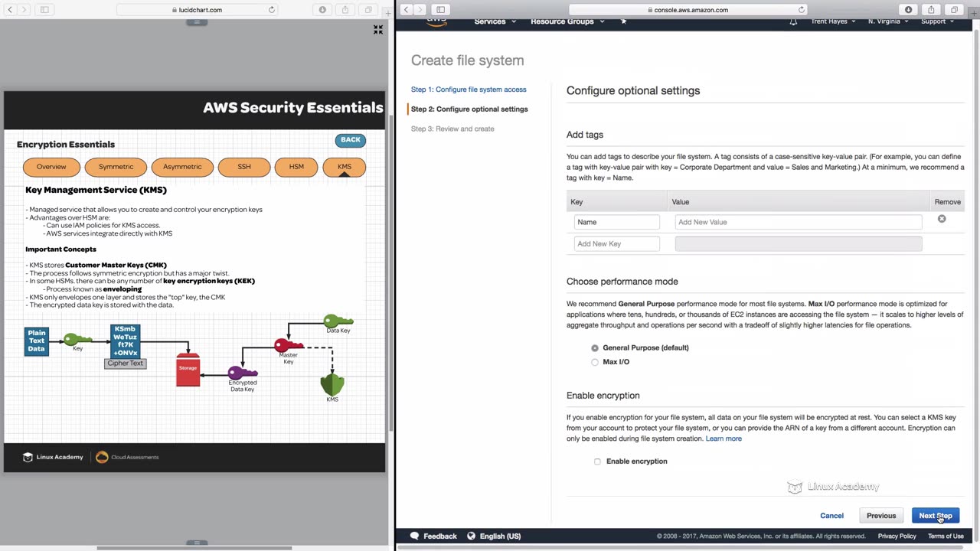This screenshot has height=551, width=980.
Task: Switch to the Overview tab
Action: pos(51,167)
